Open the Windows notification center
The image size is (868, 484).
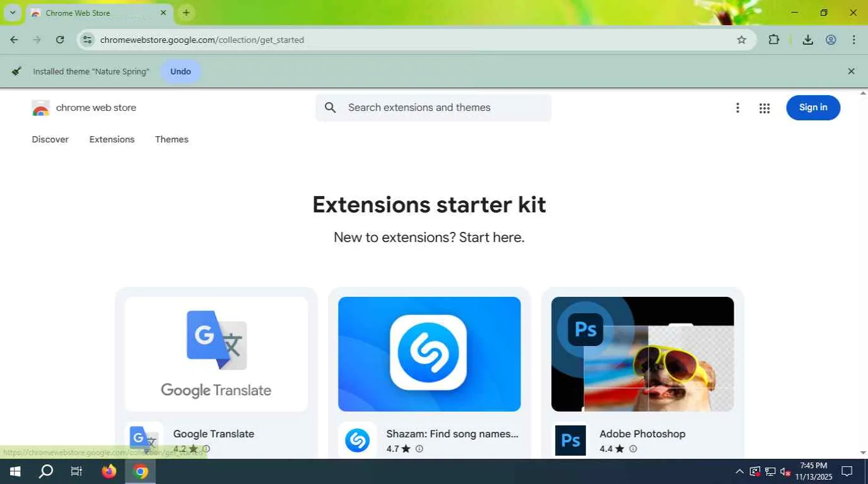click(x=847, y=471)
